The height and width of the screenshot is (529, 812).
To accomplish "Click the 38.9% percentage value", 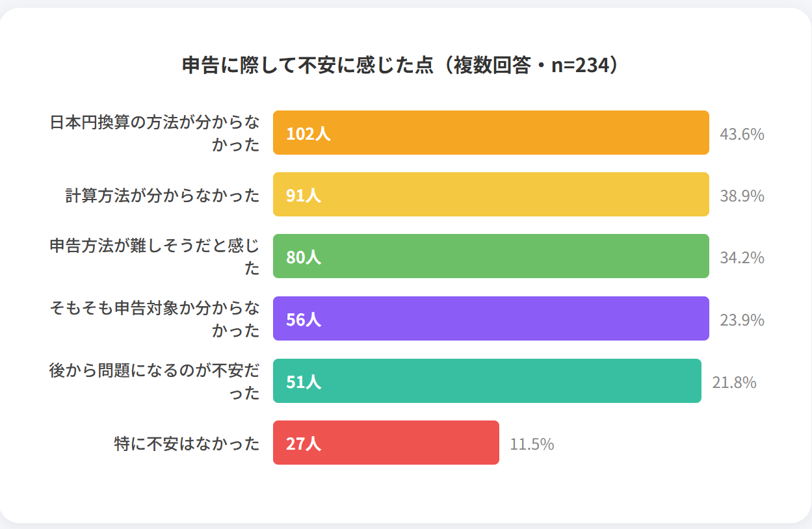I will pyautogui.click(x=742, y=196).
